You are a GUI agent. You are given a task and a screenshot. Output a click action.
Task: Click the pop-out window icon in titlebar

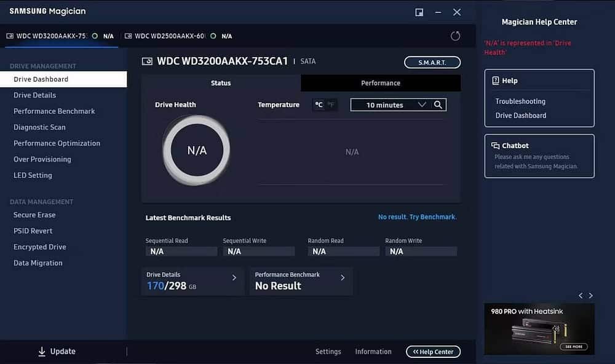[x=419, y=12]
